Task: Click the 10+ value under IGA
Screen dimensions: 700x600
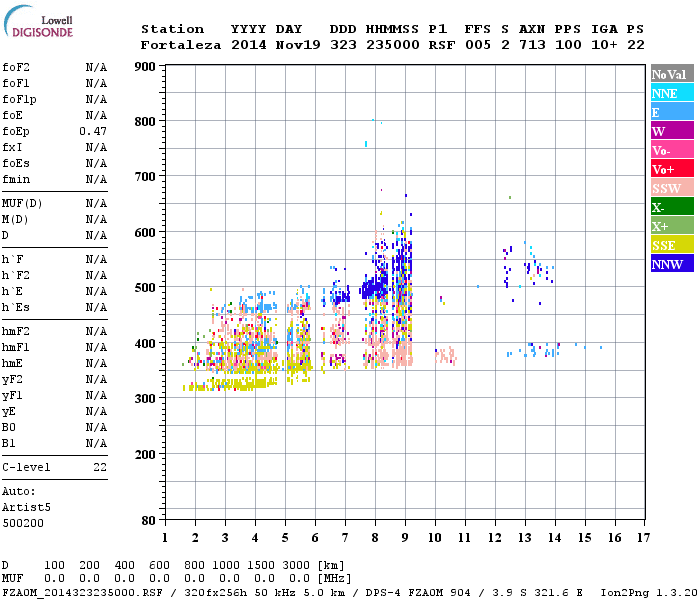Action: pos(604,45)
